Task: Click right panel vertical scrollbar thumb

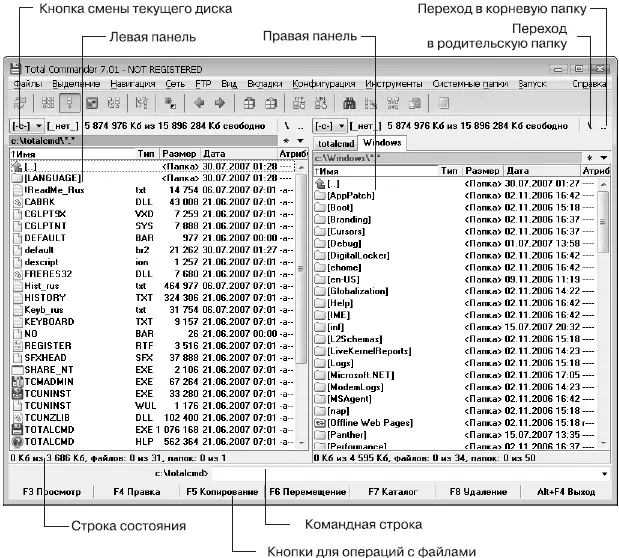Action: point(603,222)
